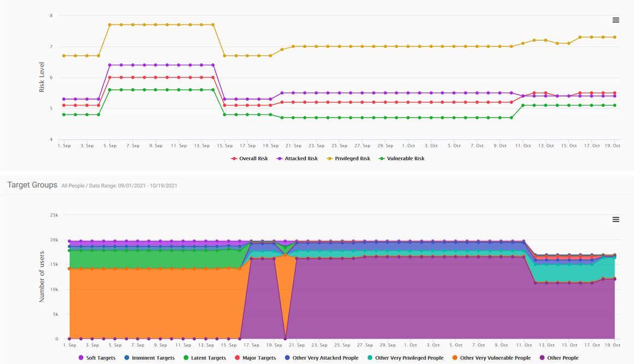Image resolution: width=634 pixels, height=364 pixels.
Task: Click the Target Groups section heading
Action: pyautogui.click(x=32, y=185)
